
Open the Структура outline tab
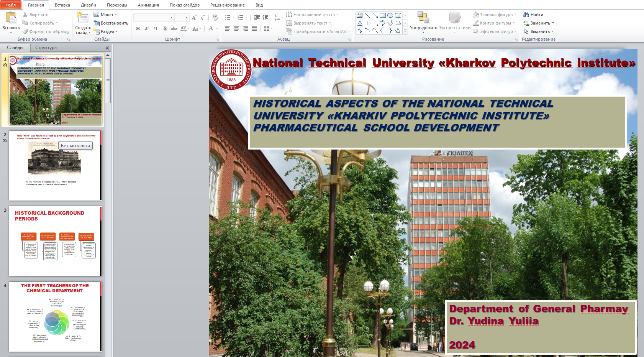tap(46, 48)
